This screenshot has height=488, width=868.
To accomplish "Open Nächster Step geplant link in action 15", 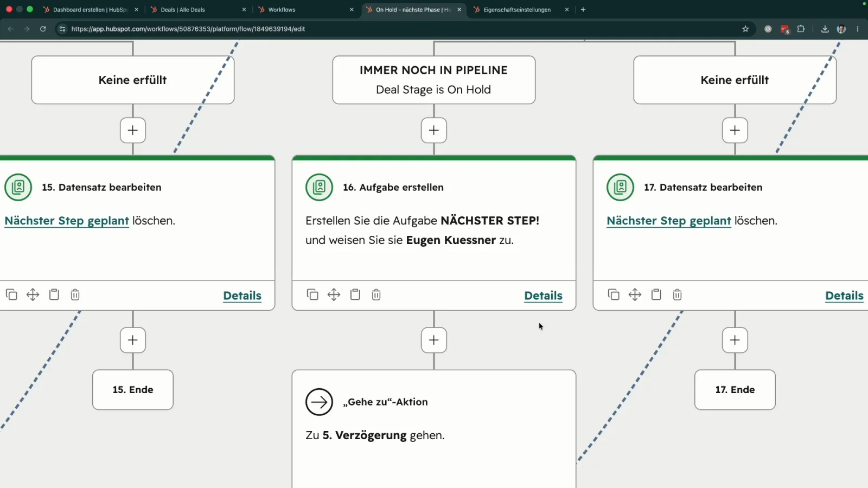I will pos(67,221).
